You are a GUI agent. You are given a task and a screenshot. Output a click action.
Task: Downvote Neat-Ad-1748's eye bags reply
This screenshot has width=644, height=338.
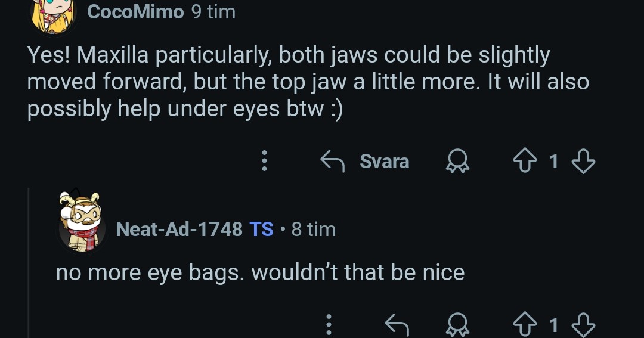point(583,325)
